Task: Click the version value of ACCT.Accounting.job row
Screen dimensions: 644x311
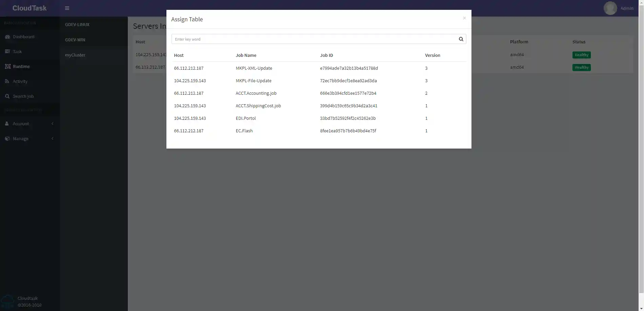Action: (x=426, y=93)
